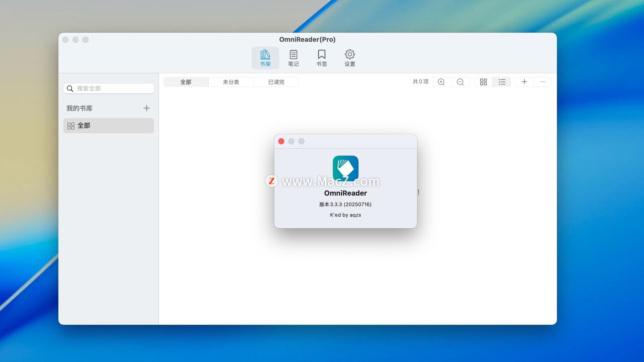
Task: Switch to the 全部 filter tab
Action: click(x=186, y=82)
